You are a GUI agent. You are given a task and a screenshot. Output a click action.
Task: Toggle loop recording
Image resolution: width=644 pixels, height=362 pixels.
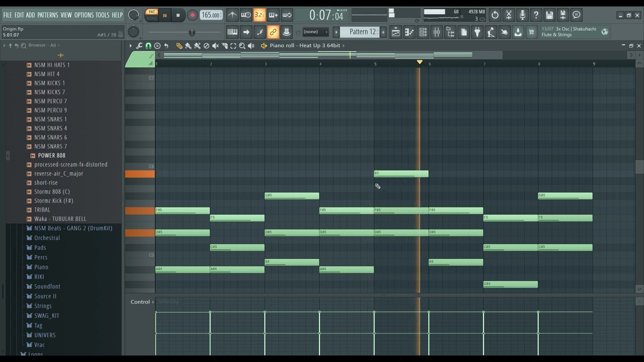[286, 15]
